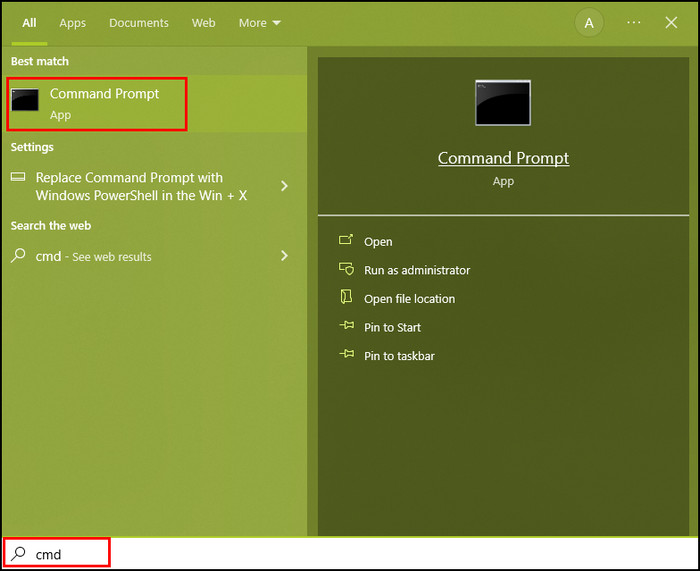Choose Open file location
Screen dimensions: 700x571
coord(409,299)
